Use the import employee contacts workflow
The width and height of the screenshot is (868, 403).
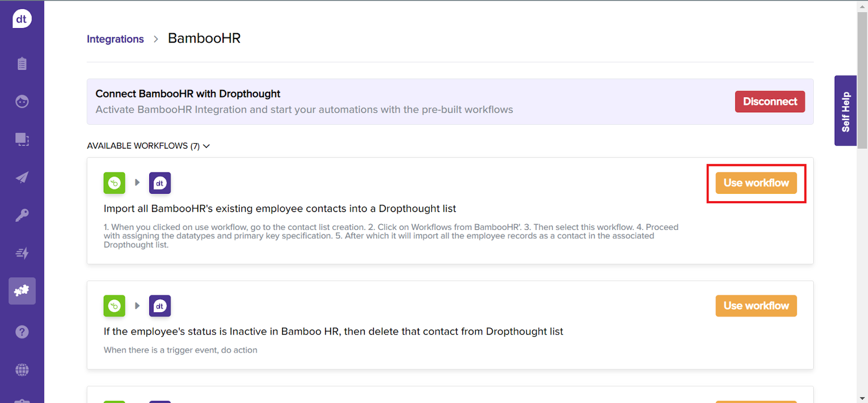click(756, 183)
